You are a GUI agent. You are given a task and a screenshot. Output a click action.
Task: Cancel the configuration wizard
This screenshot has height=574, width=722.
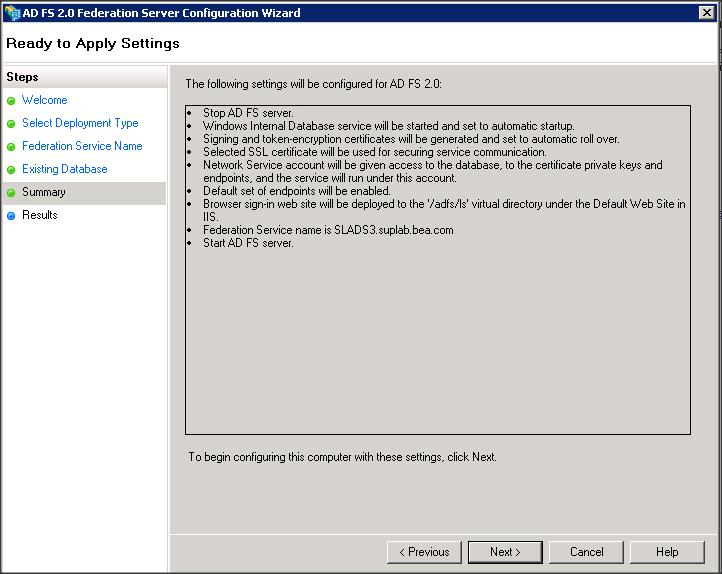coord(586,552)
